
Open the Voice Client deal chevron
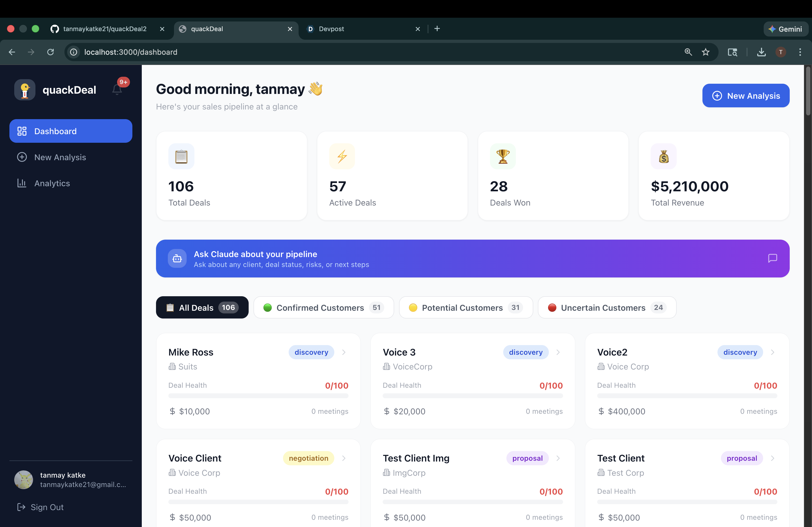pos(343,458)
